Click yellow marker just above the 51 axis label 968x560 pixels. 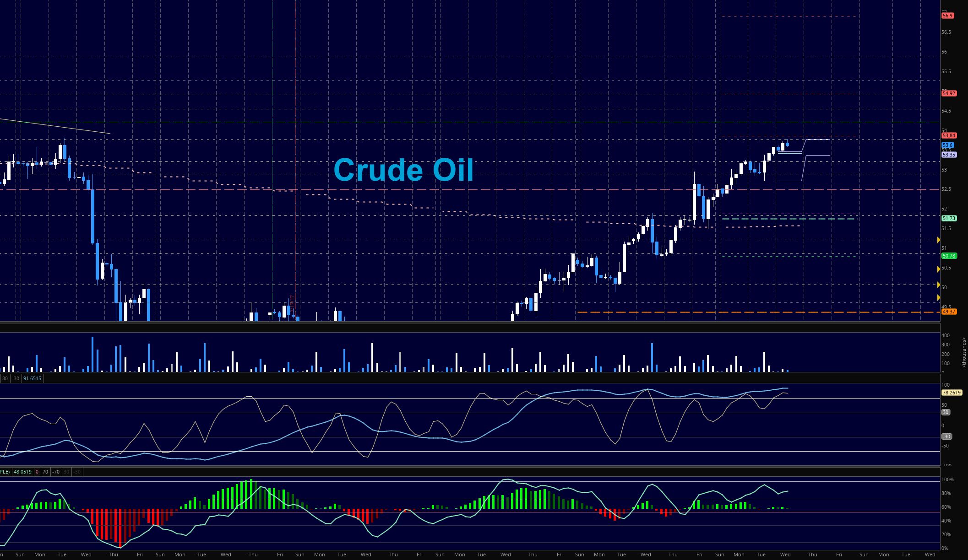938,240
